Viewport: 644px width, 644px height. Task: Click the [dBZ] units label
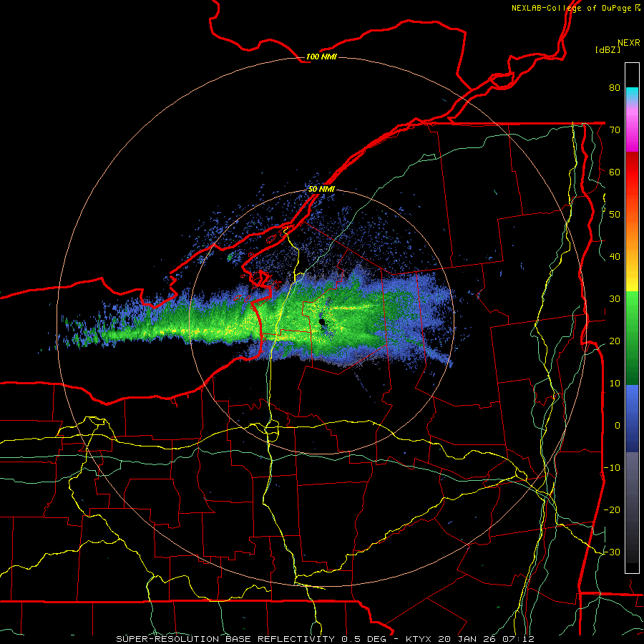pos(608,49)
